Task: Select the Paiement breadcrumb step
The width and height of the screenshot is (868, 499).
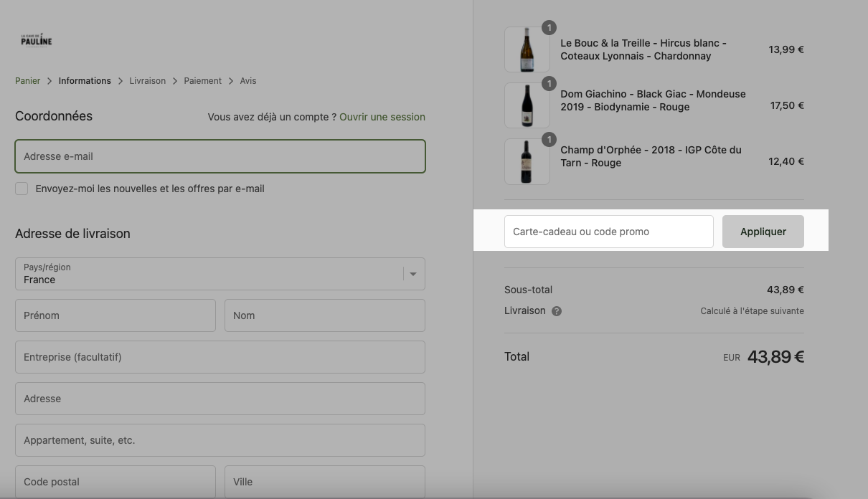Action: tap(203, 81)
